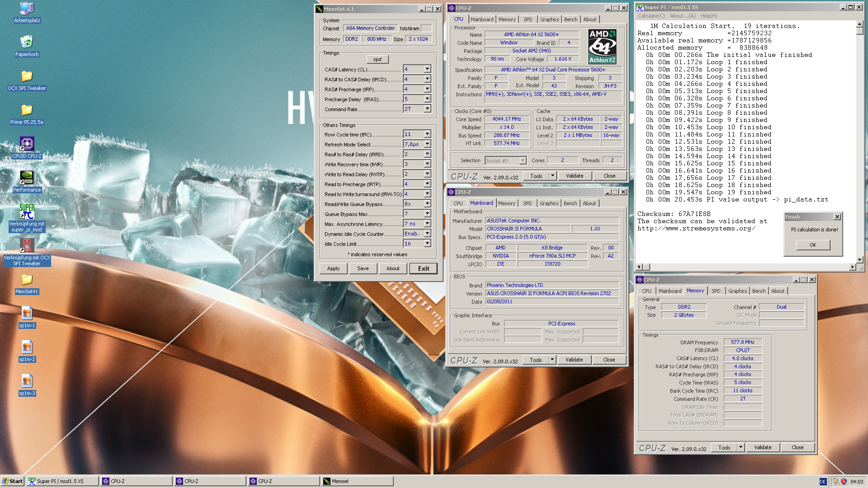Image resolution: width=868 pixels, height=488 pixels.
Task: Click the Core Speed 4044.17 MHz field
Action: point(506,119)
